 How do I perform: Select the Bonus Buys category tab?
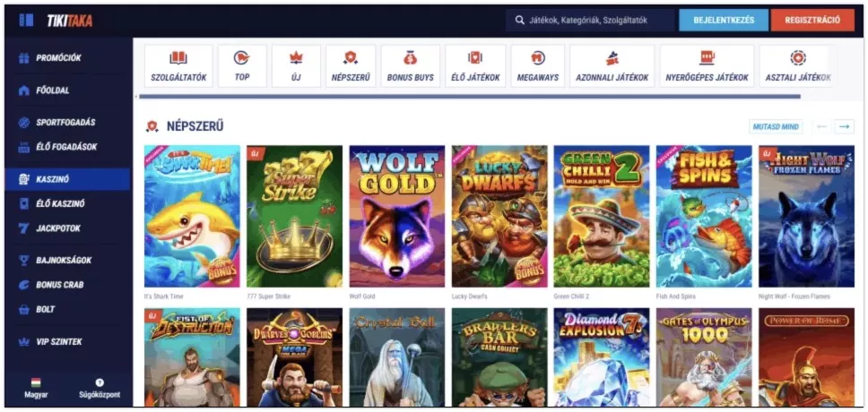click(410, 66)
